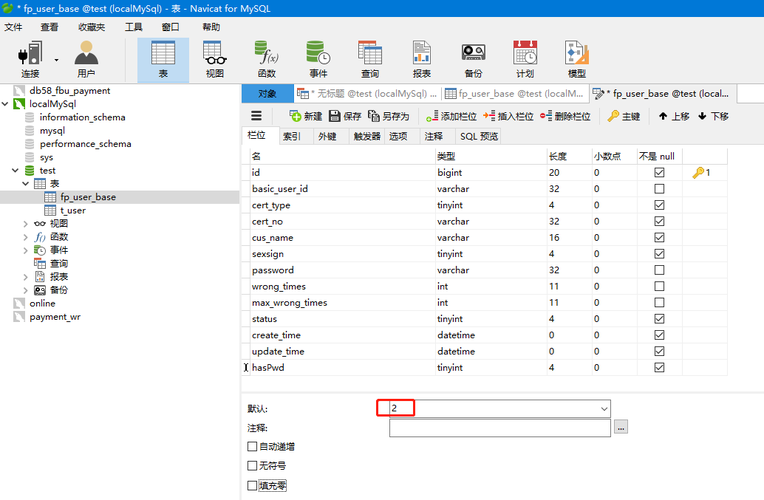Select t_user table in tree
The image size is (764, 500).
coord(73,211)
